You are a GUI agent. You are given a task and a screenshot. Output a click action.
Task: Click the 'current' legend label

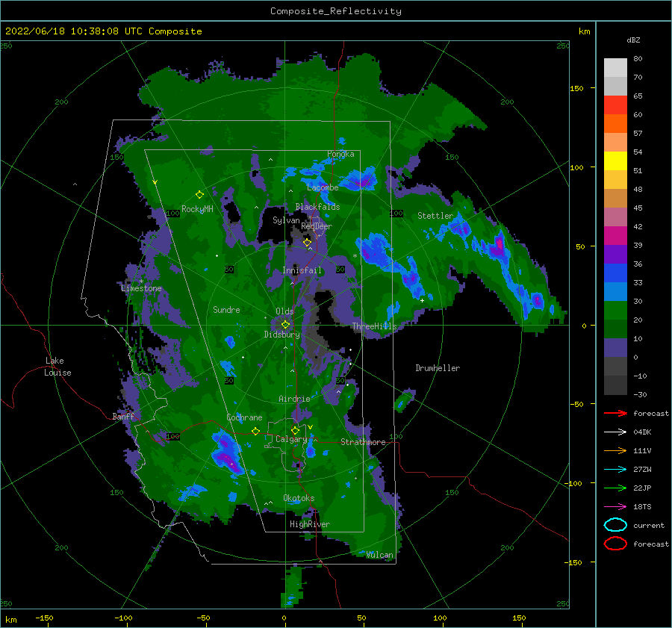tap(649, 525)
